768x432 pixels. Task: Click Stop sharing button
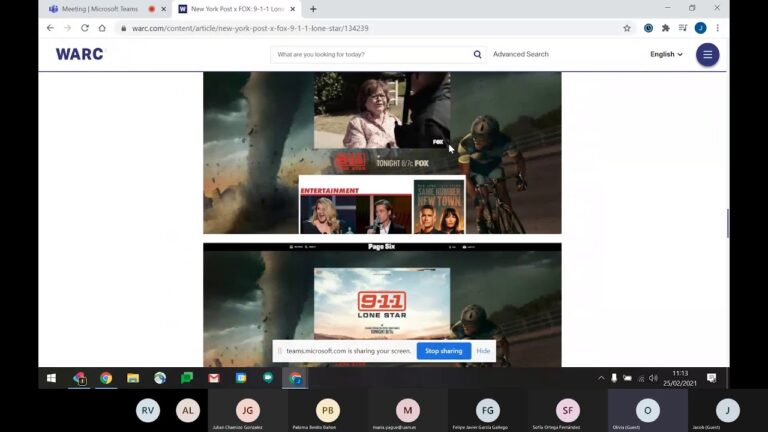tap(444, 351)
